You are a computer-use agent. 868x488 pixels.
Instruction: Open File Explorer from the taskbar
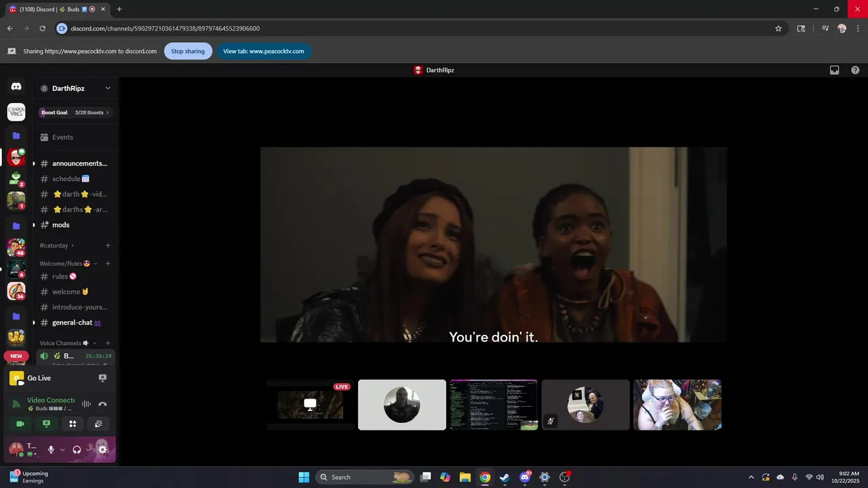[465, 477]
